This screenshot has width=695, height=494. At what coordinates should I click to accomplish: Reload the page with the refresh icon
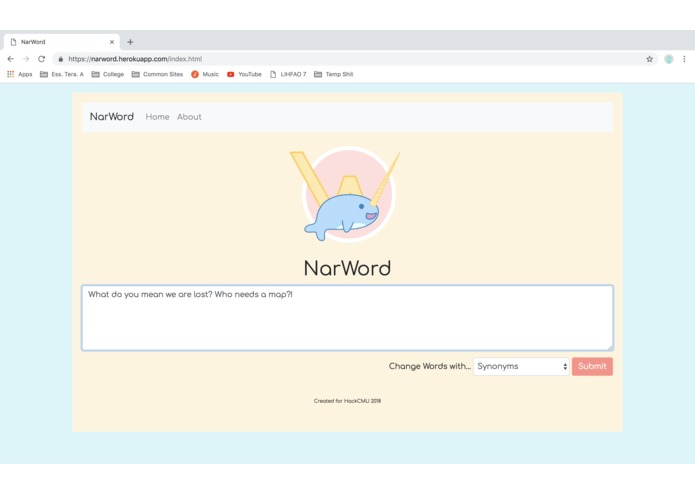41,59
